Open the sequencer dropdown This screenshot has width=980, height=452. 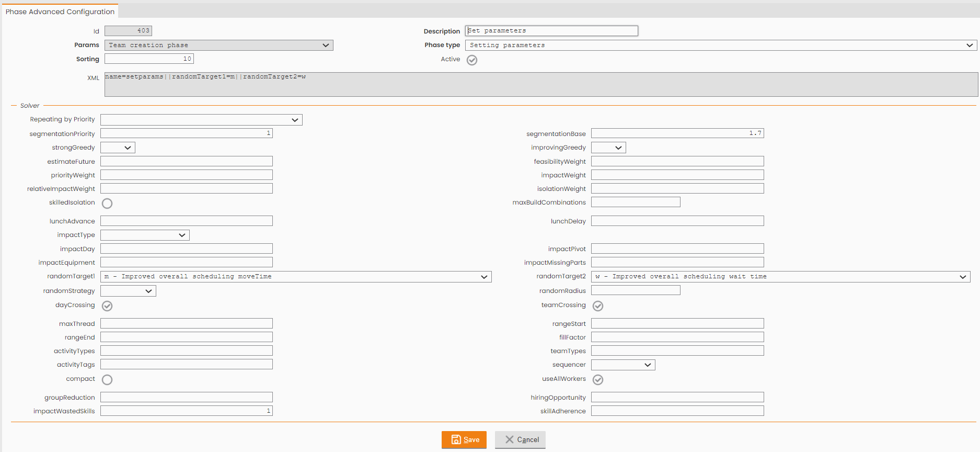[623, 365]
